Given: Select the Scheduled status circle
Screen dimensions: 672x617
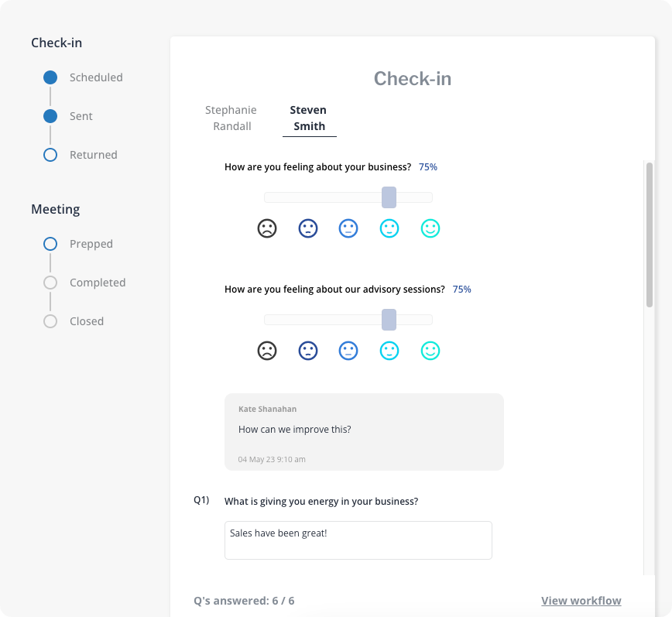Looking at the screenshot, I should pos(50,77).
